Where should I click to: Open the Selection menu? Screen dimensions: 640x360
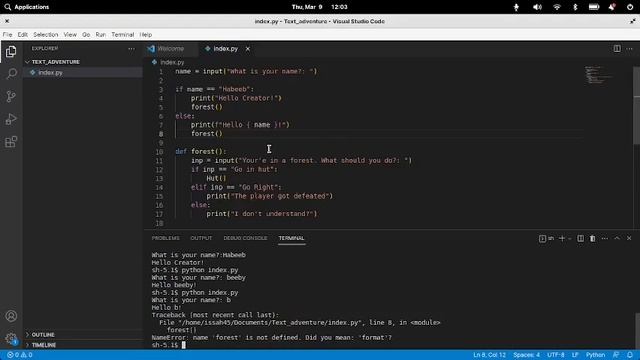46,35
